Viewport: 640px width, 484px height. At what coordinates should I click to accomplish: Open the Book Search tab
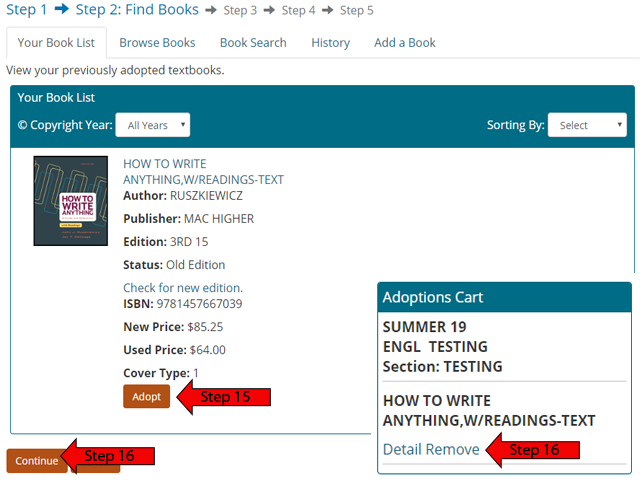click(253, 42)
